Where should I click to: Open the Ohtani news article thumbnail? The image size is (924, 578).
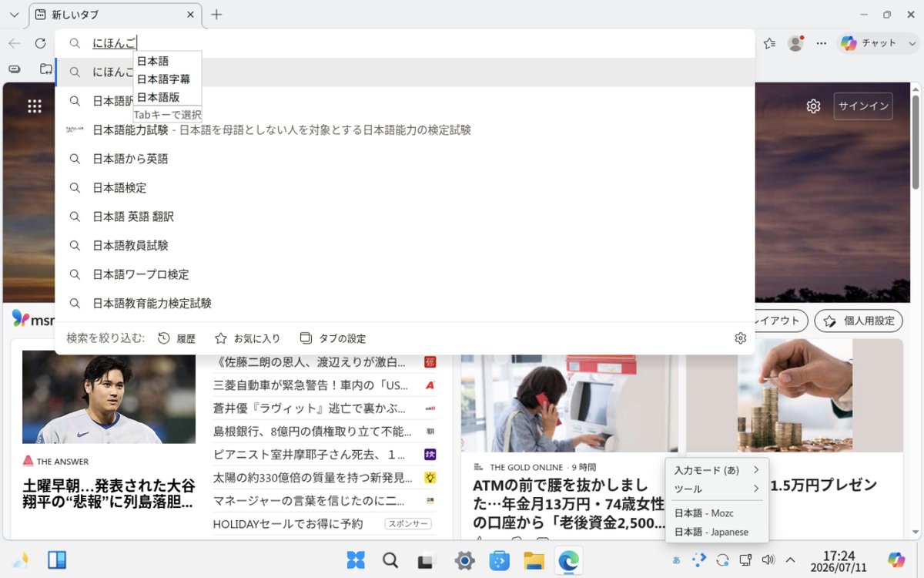click(x=109, y=397)
